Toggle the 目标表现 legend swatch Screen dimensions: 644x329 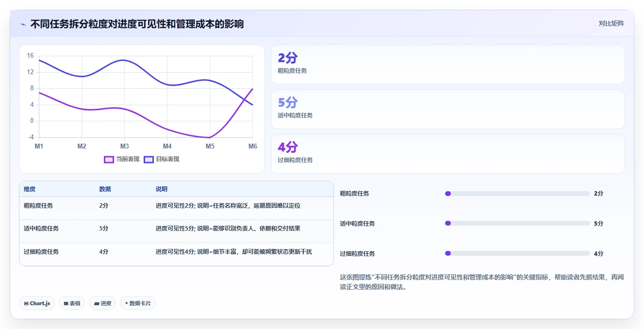point(149,159)
